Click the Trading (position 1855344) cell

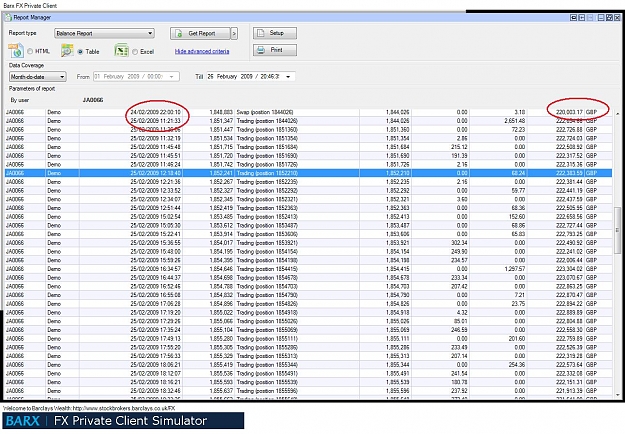tap(267, 365)
